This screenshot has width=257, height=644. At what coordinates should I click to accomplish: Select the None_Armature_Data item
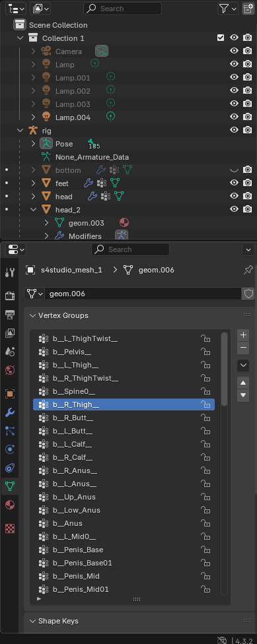[92, 157]
